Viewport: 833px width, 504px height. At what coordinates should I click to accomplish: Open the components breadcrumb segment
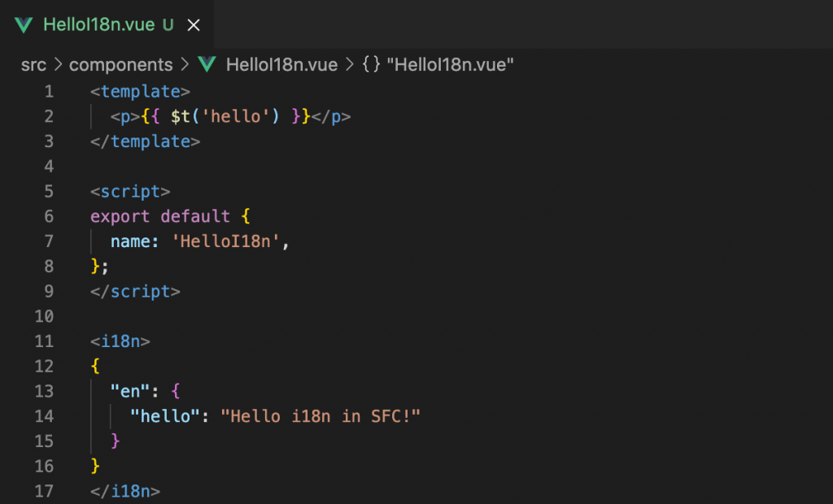[x=120, y=65]
